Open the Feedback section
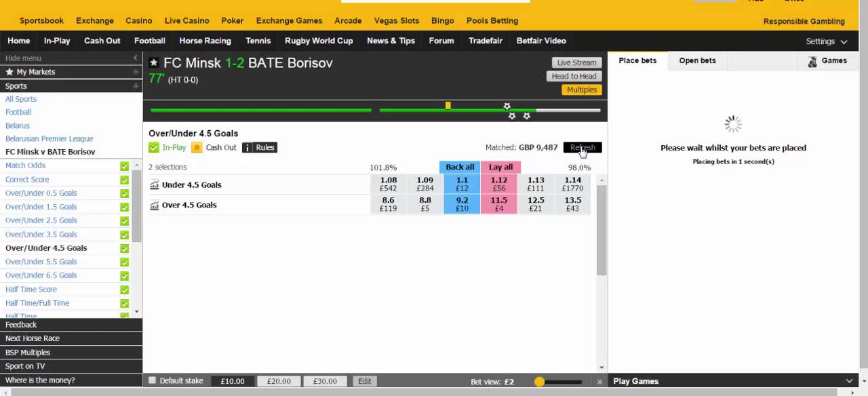The width and height of the screenshot is (868, 396). coord(71,325)
